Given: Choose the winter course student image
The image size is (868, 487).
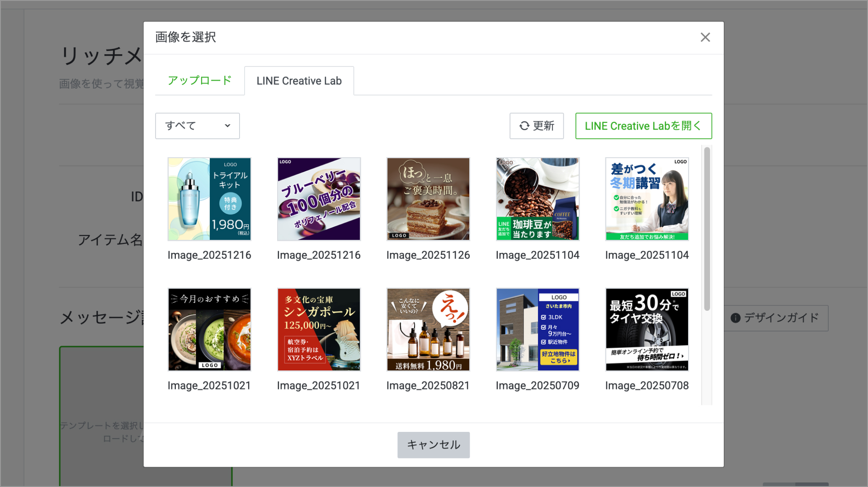Looking at the screenshot, I should (647, 199).
